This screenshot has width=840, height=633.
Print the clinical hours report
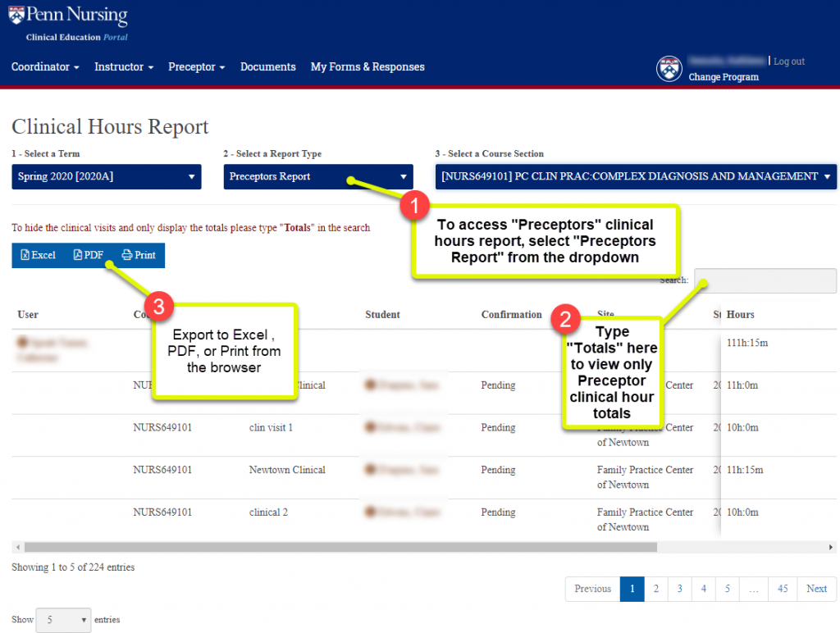pos(139,255)
